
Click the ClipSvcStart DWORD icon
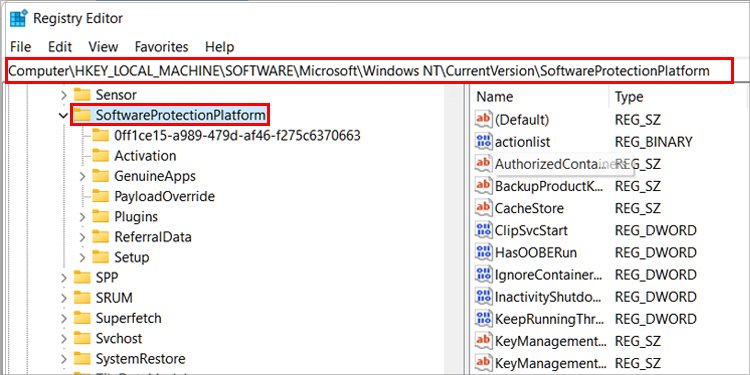tap(484, 230)
